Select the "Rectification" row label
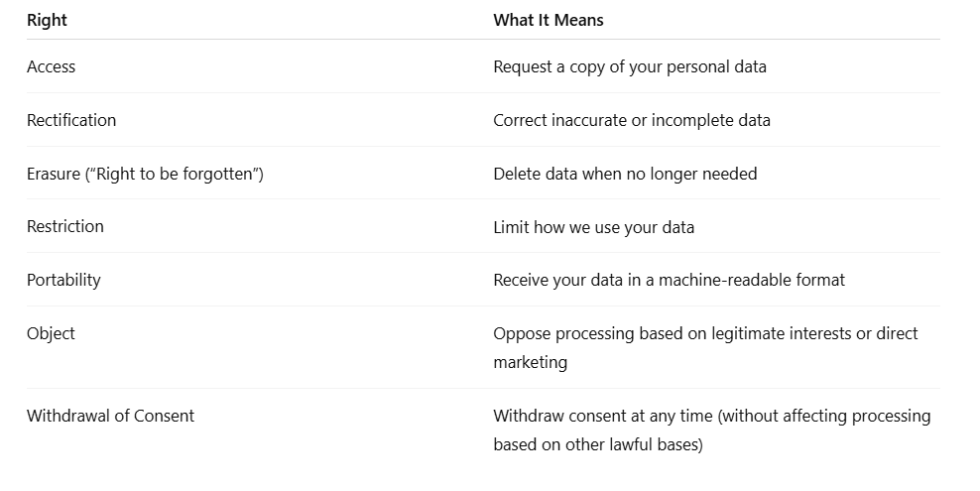The width and height of the screenshot is (980, 491). (x=71, y=120)
